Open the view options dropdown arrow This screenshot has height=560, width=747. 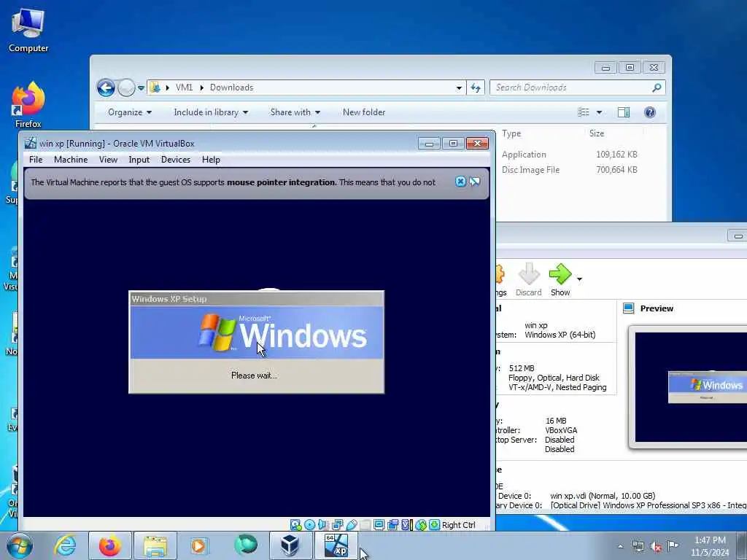click(x=600, y=112)
